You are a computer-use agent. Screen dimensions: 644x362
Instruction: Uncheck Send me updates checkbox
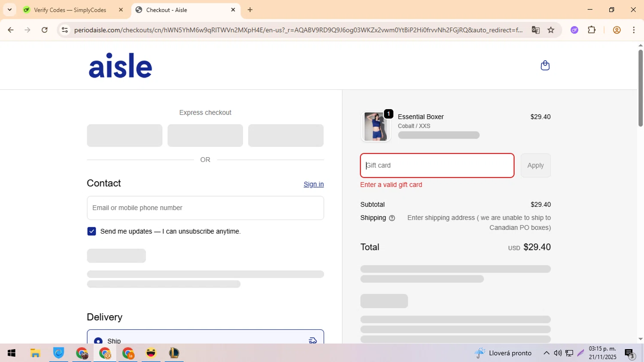pyautogui.click(x=91, y=231)
